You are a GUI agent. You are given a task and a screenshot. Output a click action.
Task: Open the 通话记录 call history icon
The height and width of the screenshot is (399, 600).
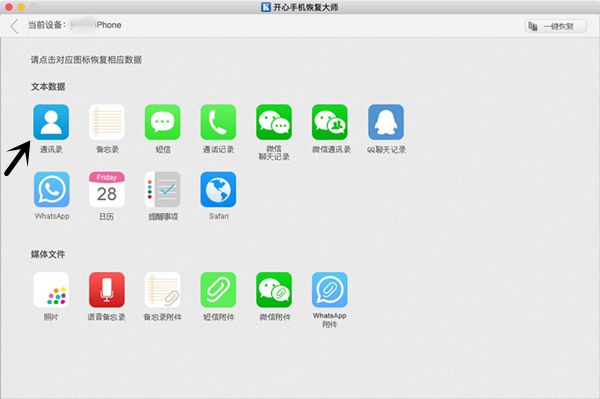coord(218,122)
